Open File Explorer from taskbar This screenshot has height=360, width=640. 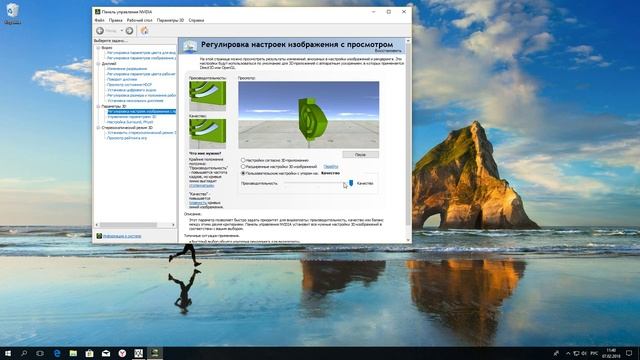pos(73,353)
